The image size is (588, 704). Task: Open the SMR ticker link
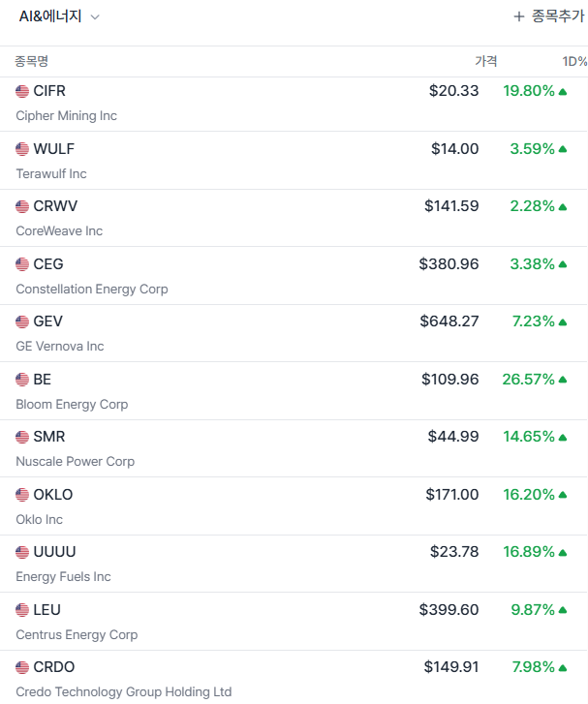coord(49,437)
